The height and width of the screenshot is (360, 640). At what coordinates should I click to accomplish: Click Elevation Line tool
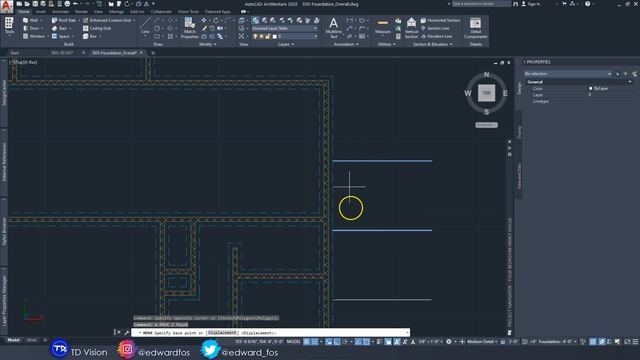(436, 36)
